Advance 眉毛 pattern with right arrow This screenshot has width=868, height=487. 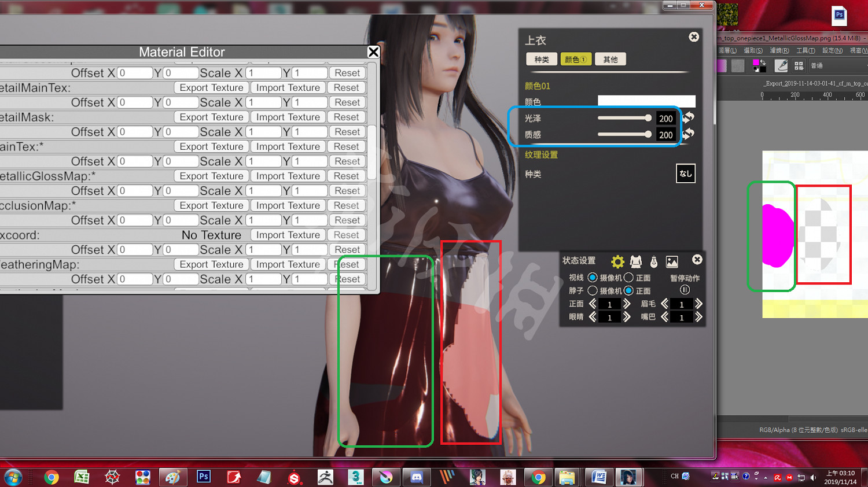(698, 304)
